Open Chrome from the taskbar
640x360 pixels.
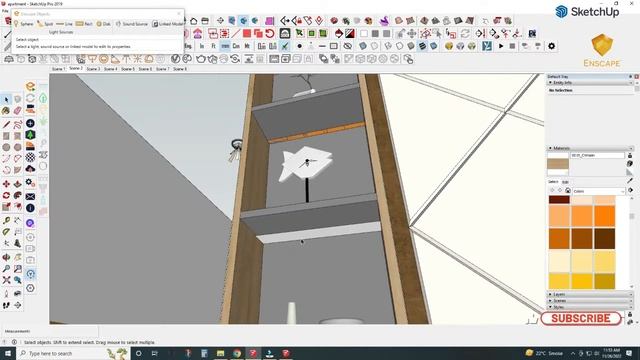point(237,353)
